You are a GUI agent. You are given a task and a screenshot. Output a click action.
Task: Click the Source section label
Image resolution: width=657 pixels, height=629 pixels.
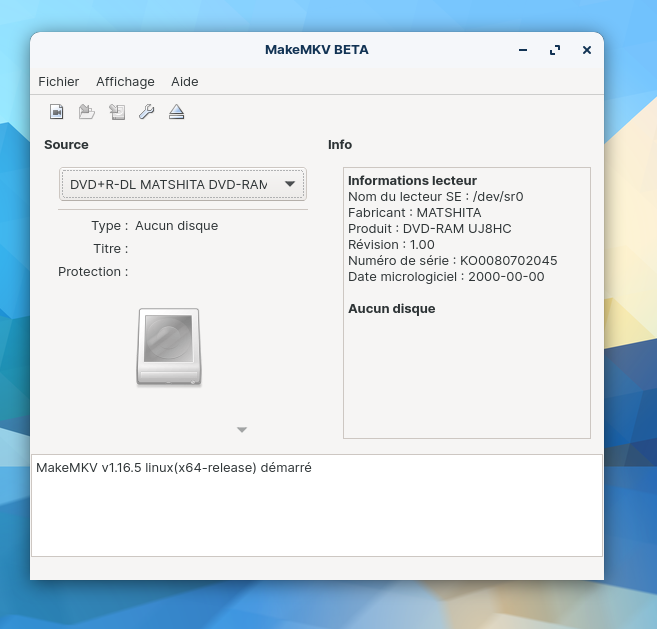66,145
